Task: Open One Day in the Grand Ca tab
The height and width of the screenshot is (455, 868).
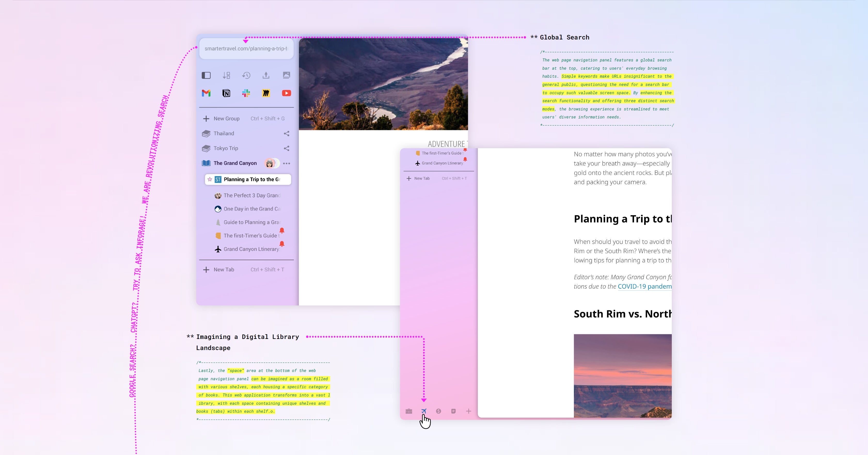Action: pos(248,209)
